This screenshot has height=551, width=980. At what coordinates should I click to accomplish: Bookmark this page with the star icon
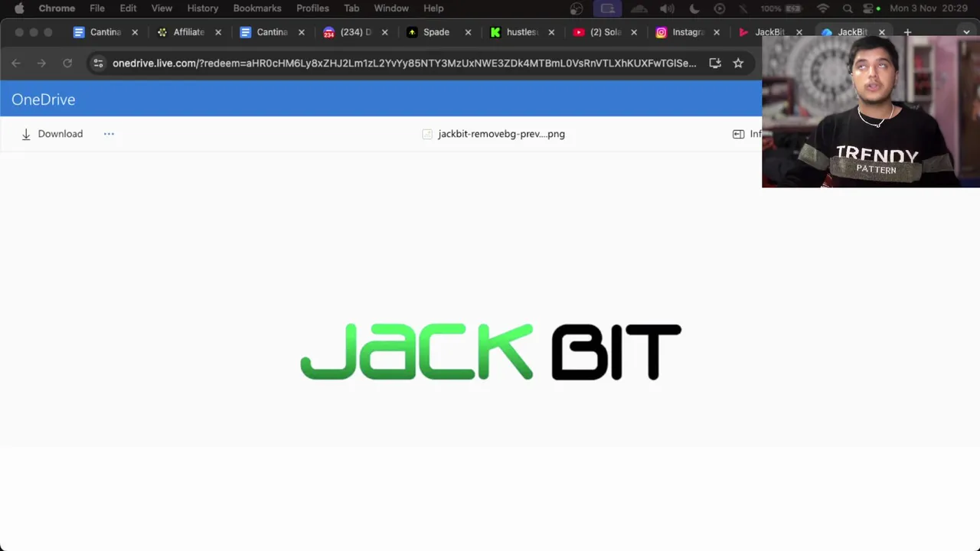[x=738, y=64]
